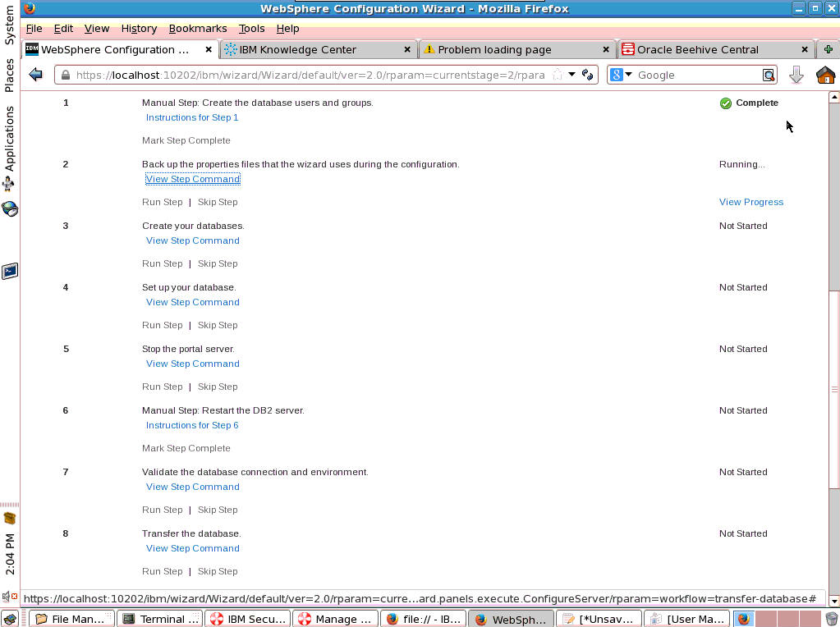View Step Command for Validate database connection
Screen dimensions: 840x627
[x=192, y=487]
